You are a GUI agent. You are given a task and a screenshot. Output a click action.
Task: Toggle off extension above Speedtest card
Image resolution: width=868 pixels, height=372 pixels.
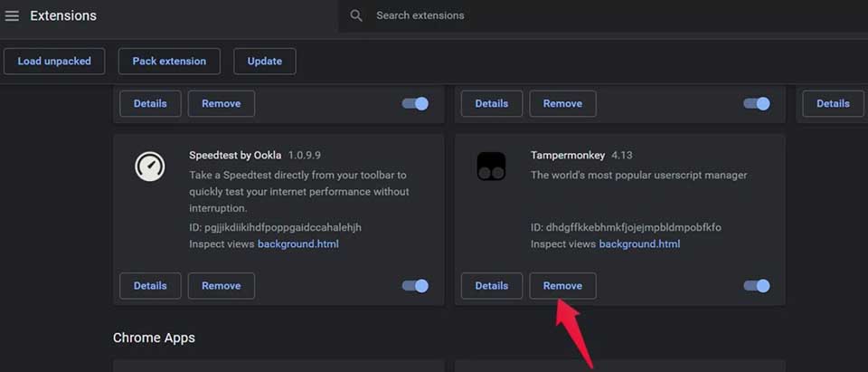(x=415, y=104)
